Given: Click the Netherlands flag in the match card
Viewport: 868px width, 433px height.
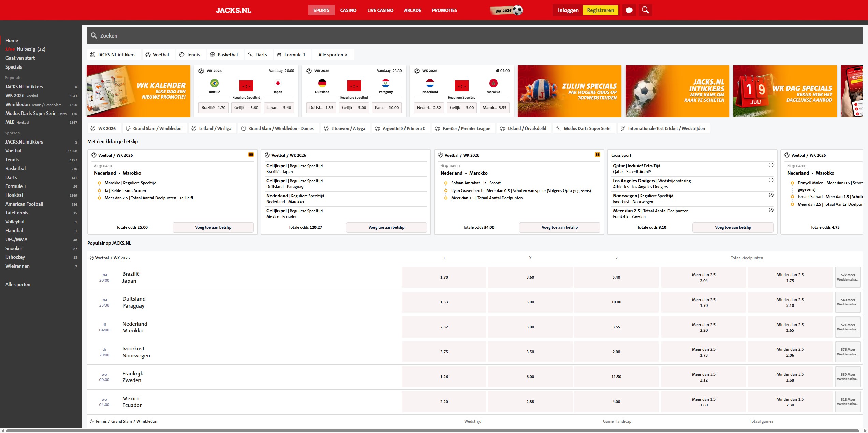Looking at the screenshot, I should point(430,83).
